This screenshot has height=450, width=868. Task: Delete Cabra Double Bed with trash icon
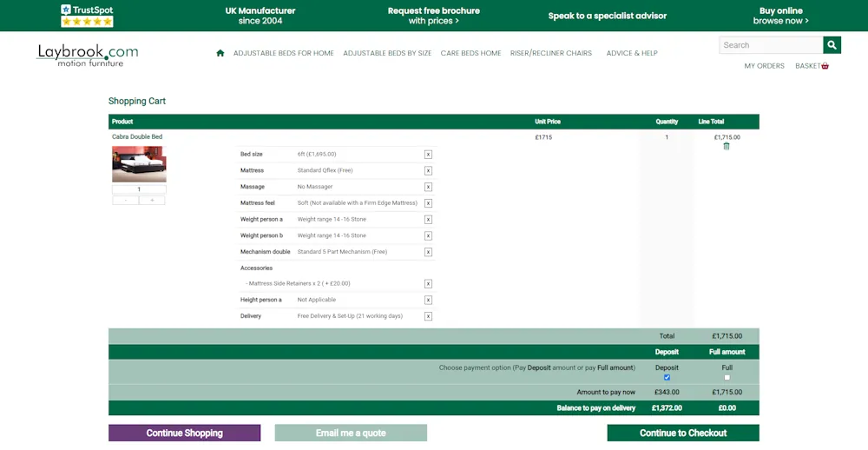[727, 146]
